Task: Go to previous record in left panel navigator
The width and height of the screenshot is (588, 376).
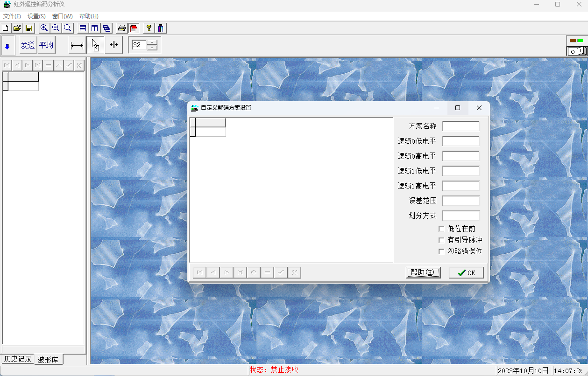Action: click(17, 65)
